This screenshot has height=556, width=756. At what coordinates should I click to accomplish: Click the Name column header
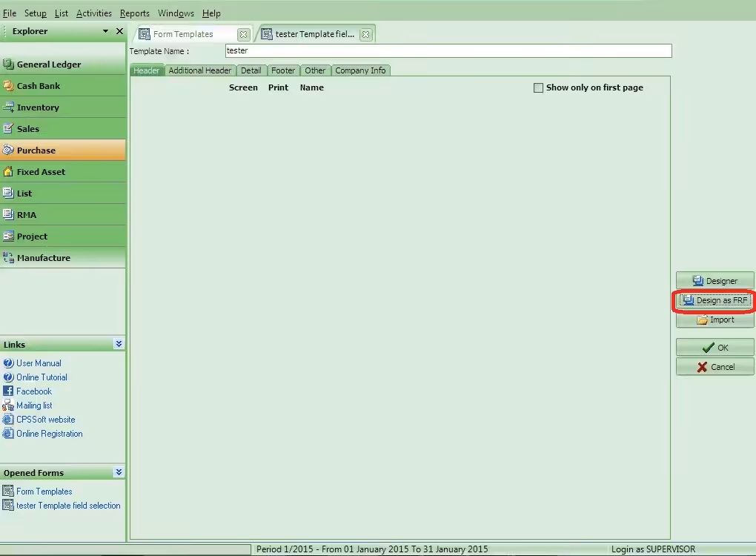click(x=311, y=87)
